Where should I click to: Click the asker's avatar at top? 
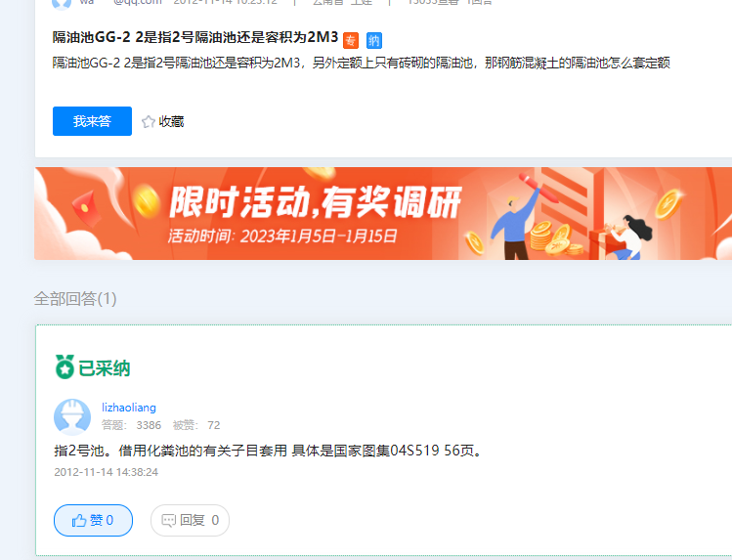click(x=62, y=2)
